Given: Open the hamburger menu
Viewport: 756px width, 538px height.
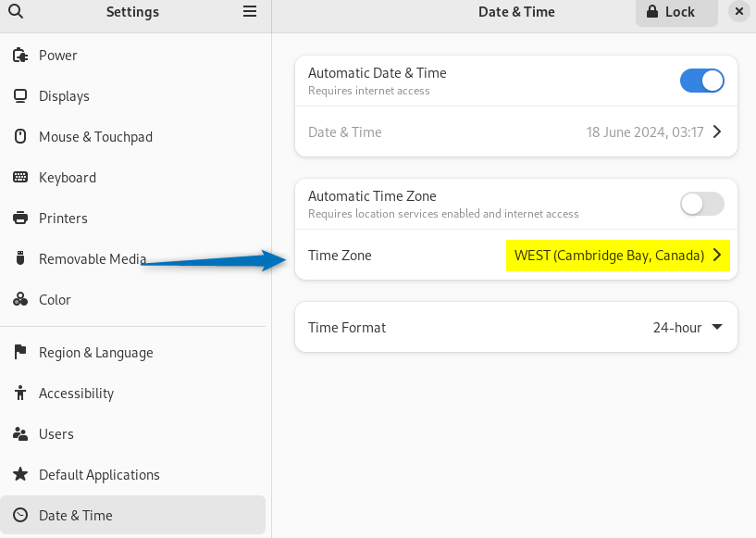Looking at the screenshot, I should pos(249,12).
